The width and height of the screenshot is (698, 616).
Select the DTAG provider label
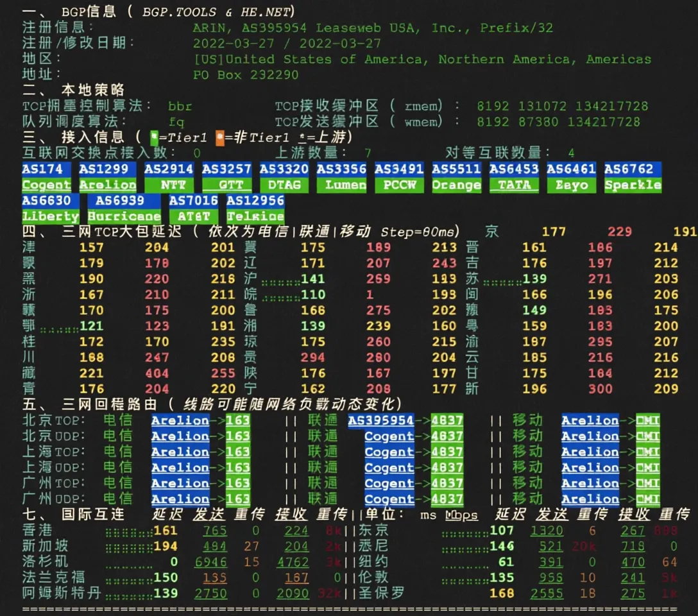point(284,185)
